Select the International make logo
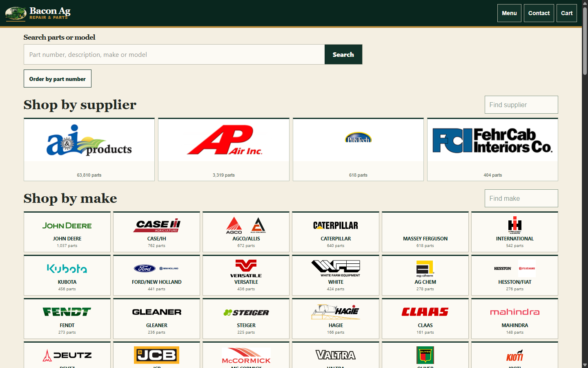Screen dimensions: 588x368 (x=514, y=225)
